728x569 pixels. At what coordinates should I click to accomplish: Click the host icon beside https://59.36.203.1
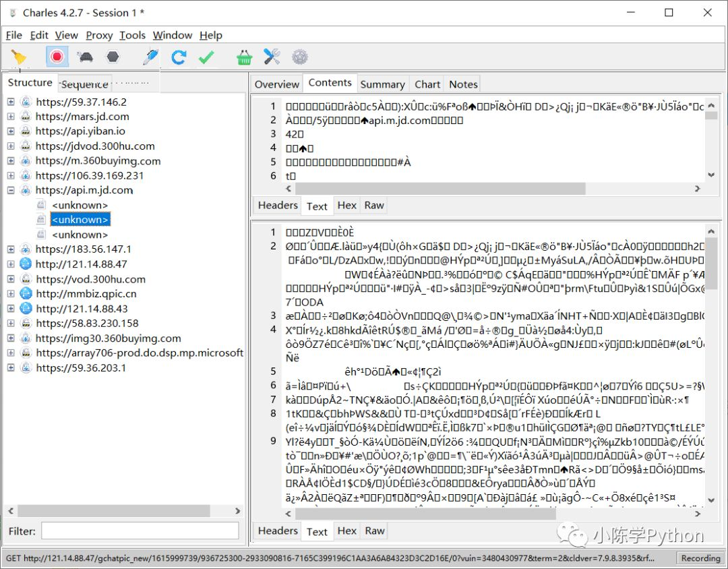(26, 368)
